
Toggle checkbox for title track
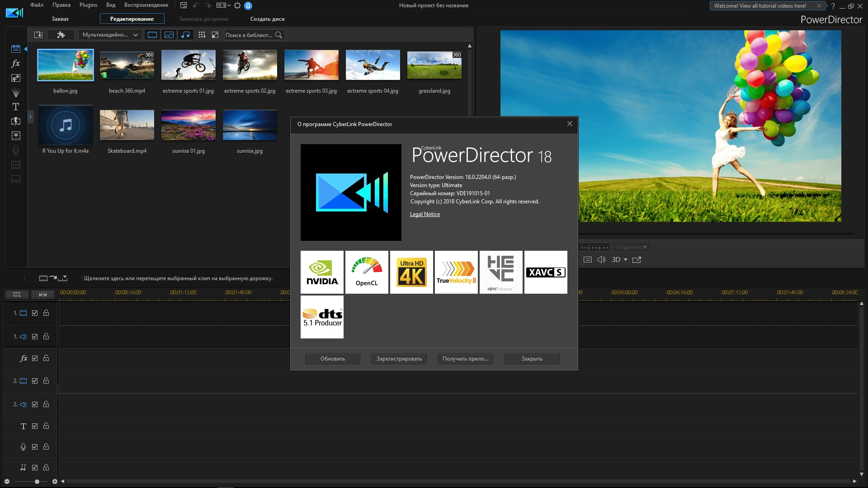35,426
